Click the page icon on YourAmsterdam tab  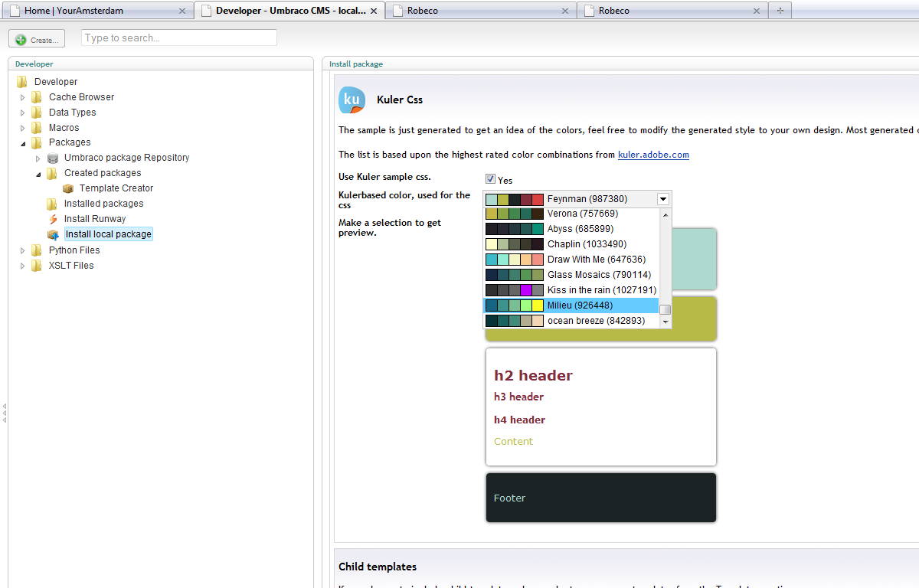pos(15,11)
